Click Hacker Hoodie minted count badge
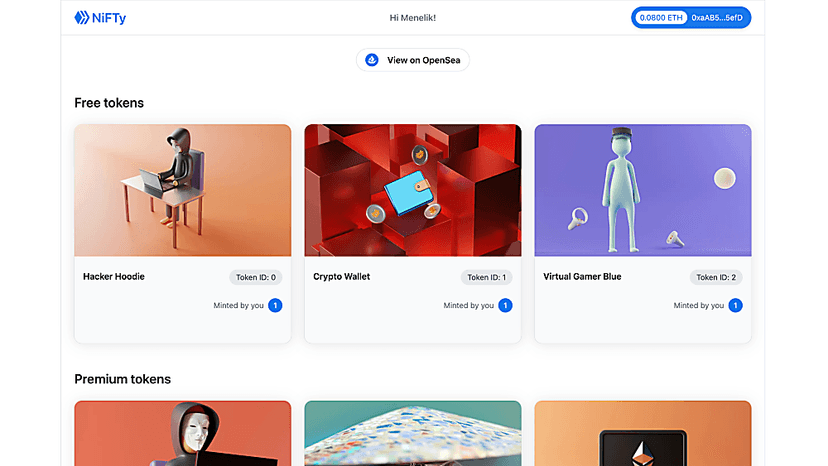 coord(275,305)
